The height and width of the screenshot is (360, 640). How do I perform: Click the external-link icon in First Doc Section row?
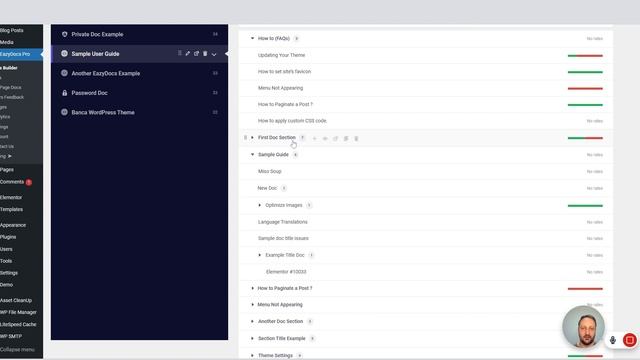click(x=336, y=138)
